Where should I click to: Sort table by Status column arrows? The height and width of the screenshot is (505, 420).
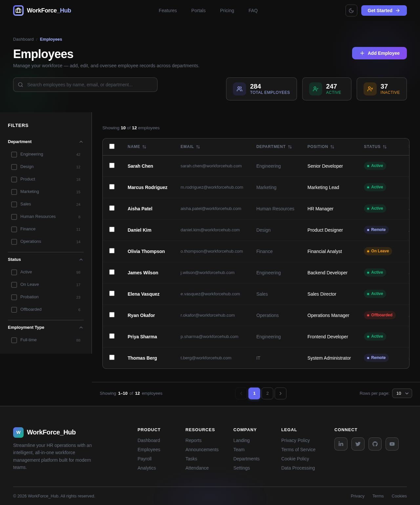coord(385,147)
